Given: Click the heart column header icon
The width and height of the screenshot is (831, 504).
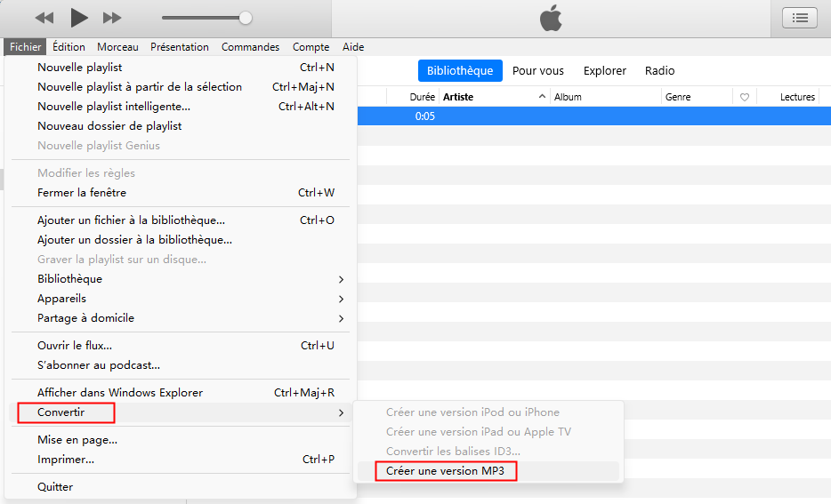Looking at the screenshot, I should [x=745, y=97].
